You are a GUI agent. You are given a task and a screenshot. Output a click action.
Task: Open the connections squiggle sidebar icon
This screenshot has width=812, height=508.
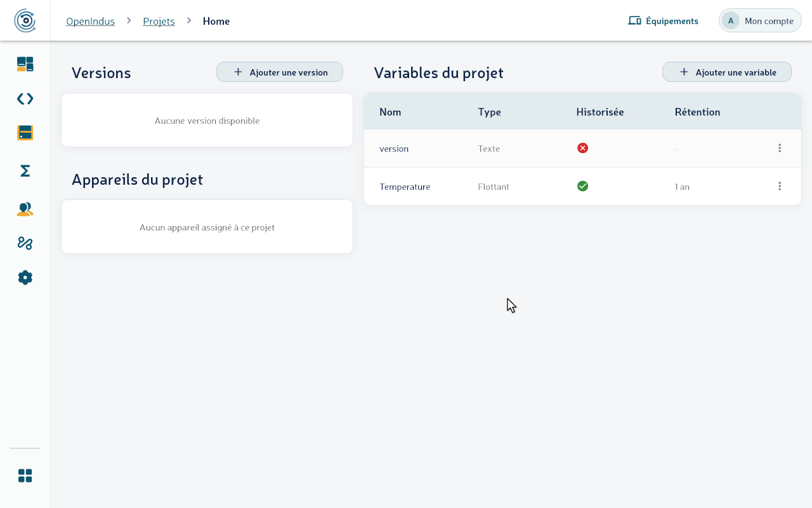[x=25, y=243]
